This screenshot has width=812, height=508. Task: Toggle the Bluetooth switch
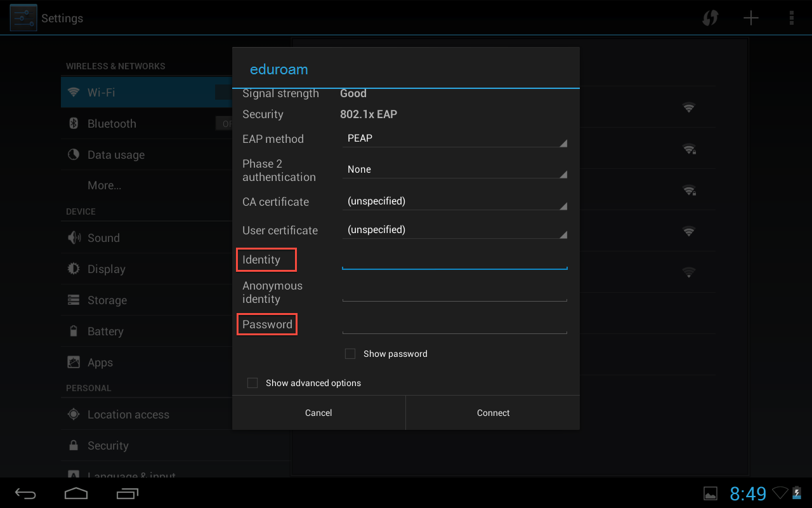click(x=225, y=124)
